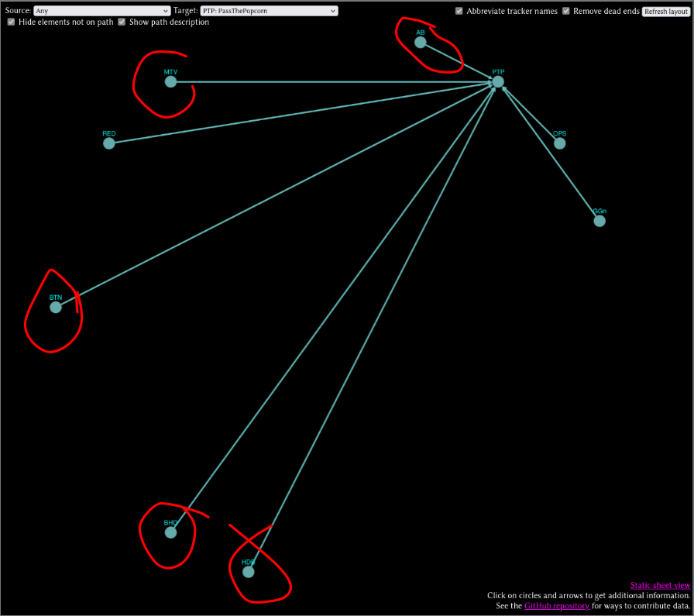The height and width of the screenshot is (616, 694).
Task: Click the MTV tracker node circle
Action: tap(170, 82)
